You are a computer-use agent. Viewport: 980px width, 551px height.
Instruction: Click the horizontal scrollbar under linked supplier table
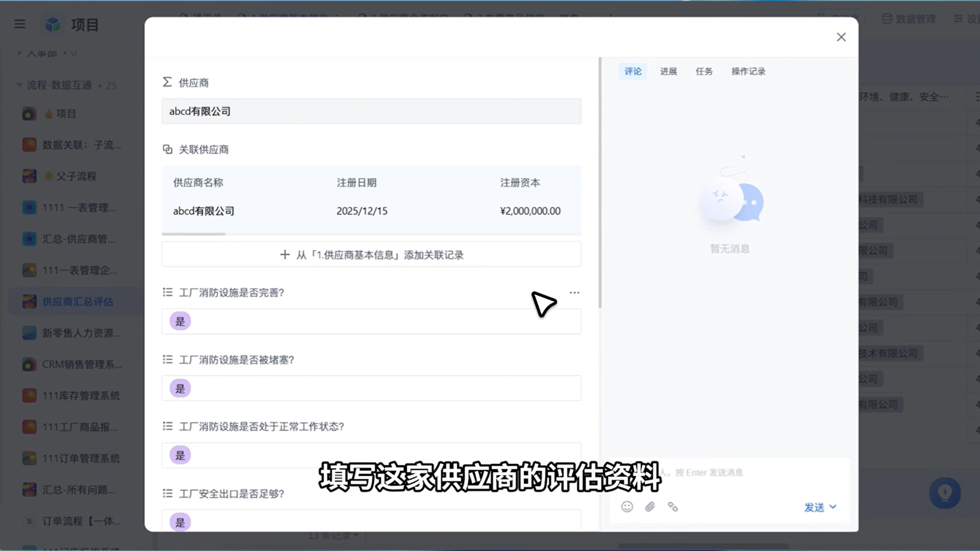tap(194, 234)
